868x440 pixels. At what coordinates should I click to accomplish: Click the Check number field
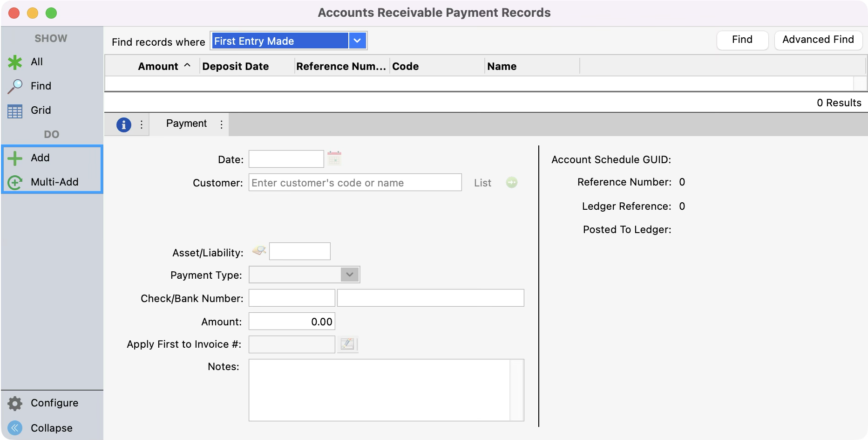pyautogui.click(x=292, y=298)
